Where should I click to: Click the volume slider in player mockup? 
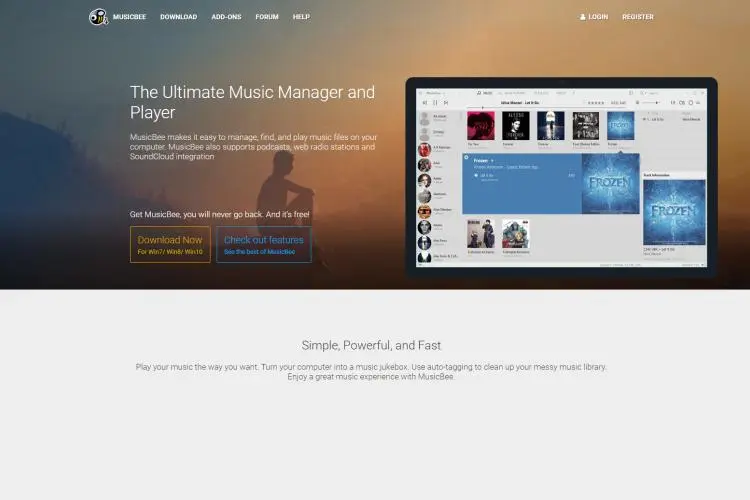[651, 102]
